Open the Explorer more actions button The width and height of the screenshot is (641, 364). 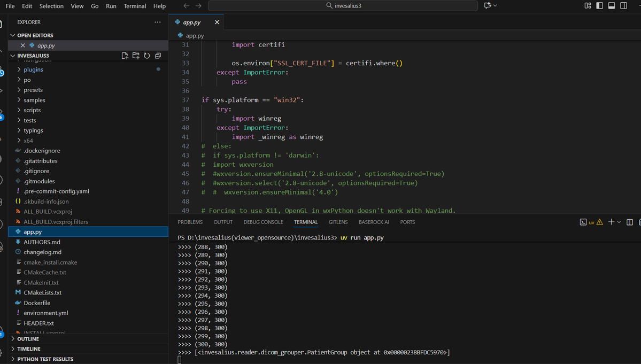tap(157, 22)
